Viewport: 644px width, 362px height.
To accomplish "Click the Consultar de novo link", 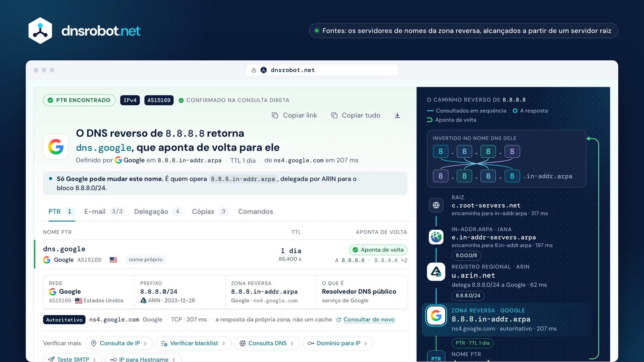I will pos(369,320).
